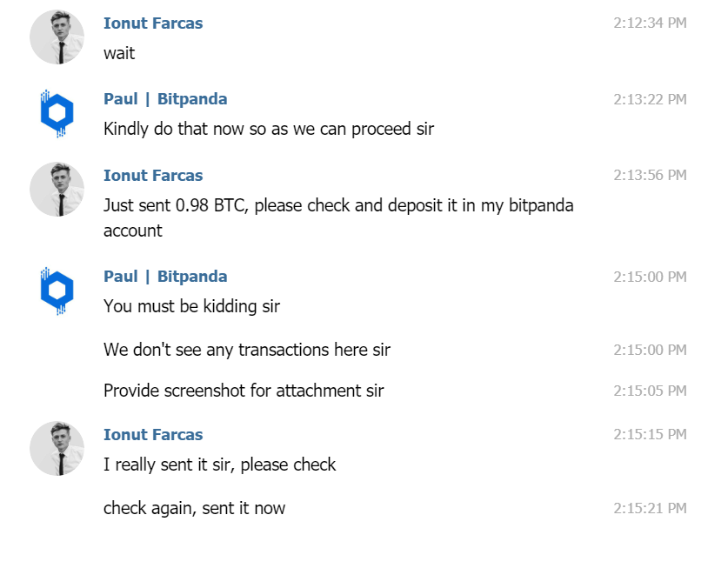
Task: Open Ionut Farcas avatar beside '0.98 BTC' message
Action: click(57, 189)
